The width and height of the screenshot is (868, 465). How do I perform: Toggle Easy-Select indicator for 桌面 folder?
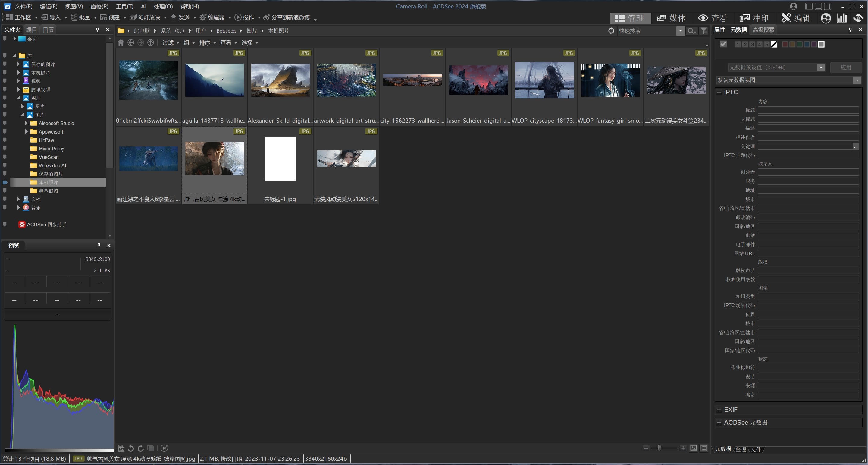5,39
